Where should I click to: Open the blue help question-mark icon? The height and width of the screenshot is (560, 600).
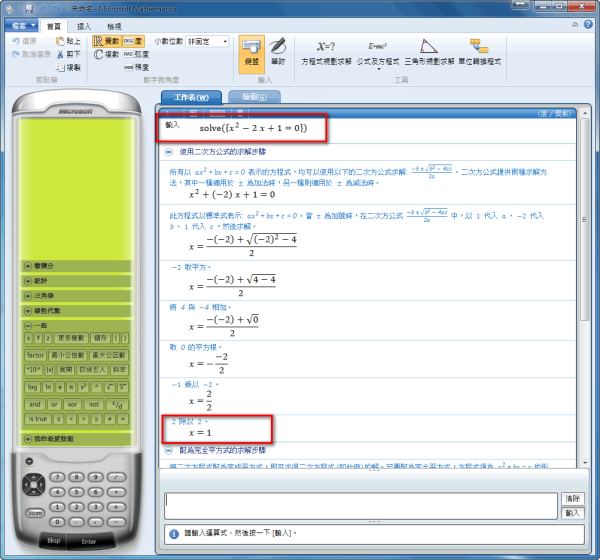(x=588, y=24)
